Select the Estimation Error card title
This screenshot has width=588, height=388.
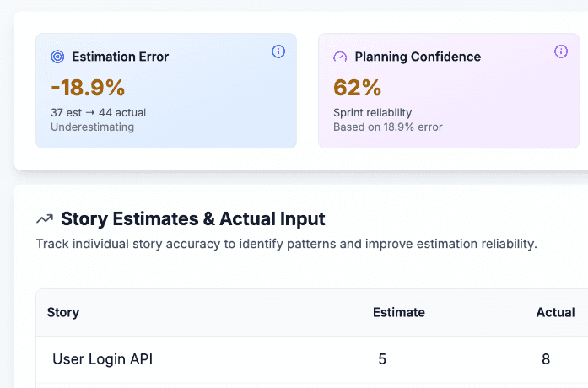pos(120,57)
